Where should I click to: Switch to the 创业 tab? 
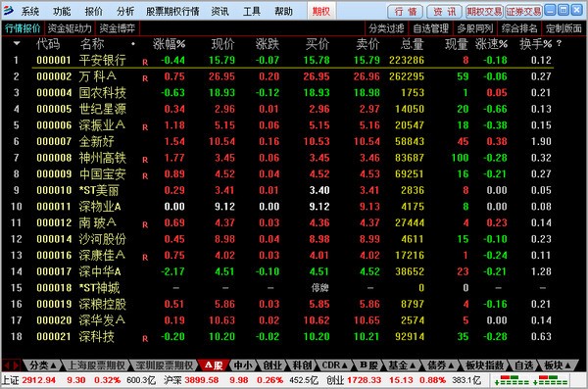271,365
